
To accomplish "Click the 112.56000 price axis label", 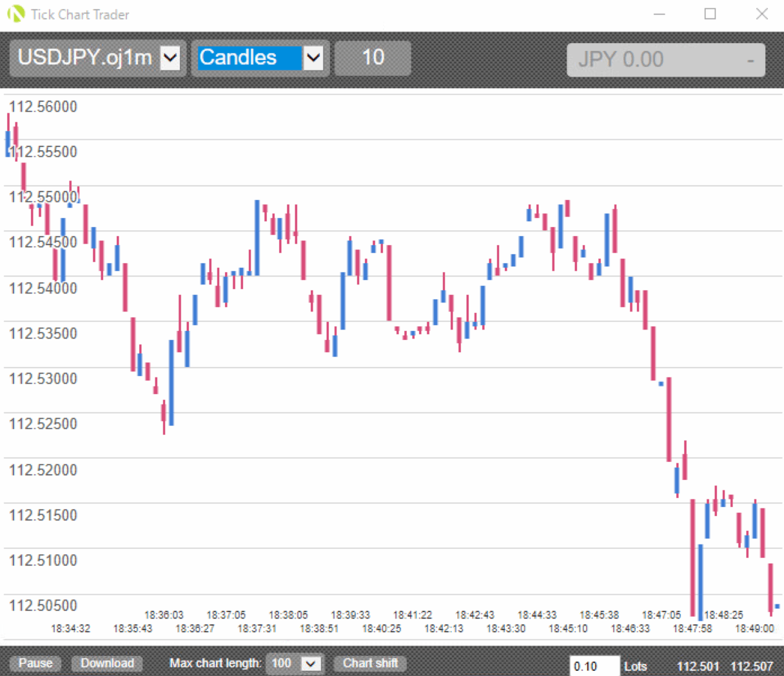I will point(43,106).
